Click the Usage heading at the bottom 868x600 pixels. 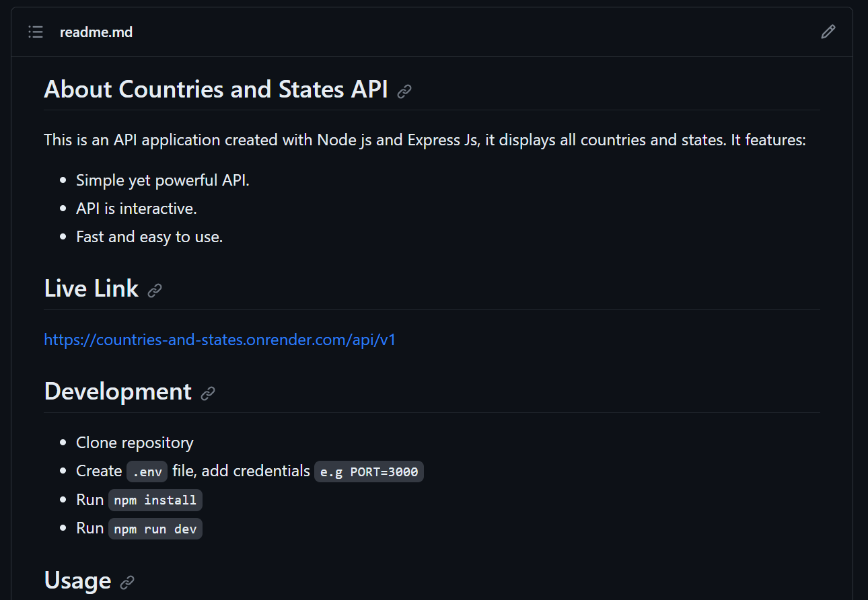(x=77, y=580)
